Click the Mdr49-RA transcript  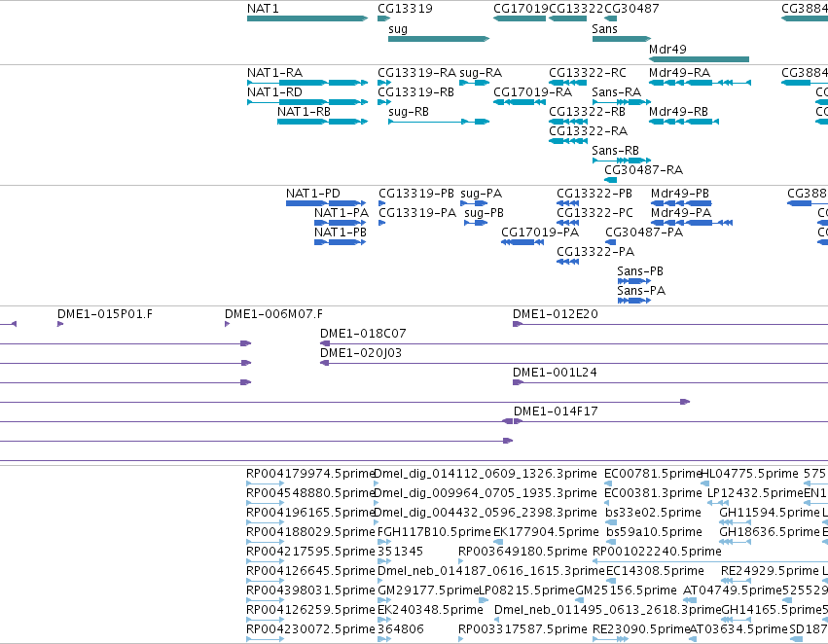[701, 83]
